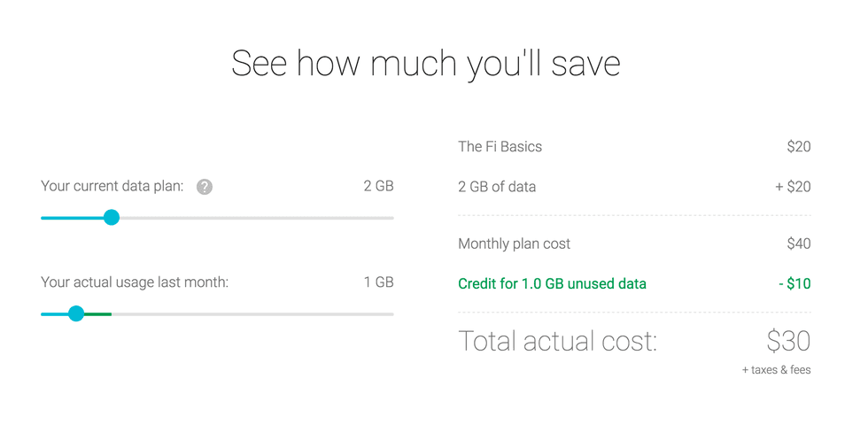Click the actual usage slider handle
868x425 pixels.
click(76, 313)
